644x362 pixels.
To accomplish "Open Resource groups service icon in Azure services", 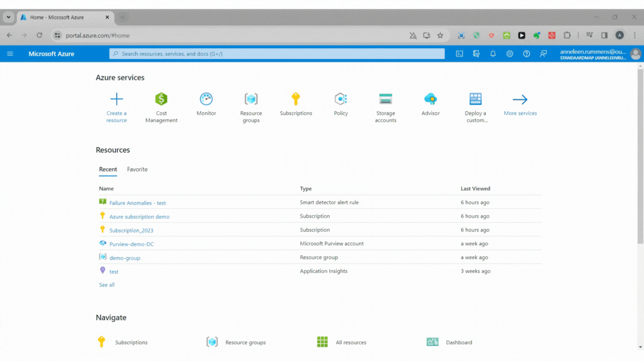I will click(251, 99).
